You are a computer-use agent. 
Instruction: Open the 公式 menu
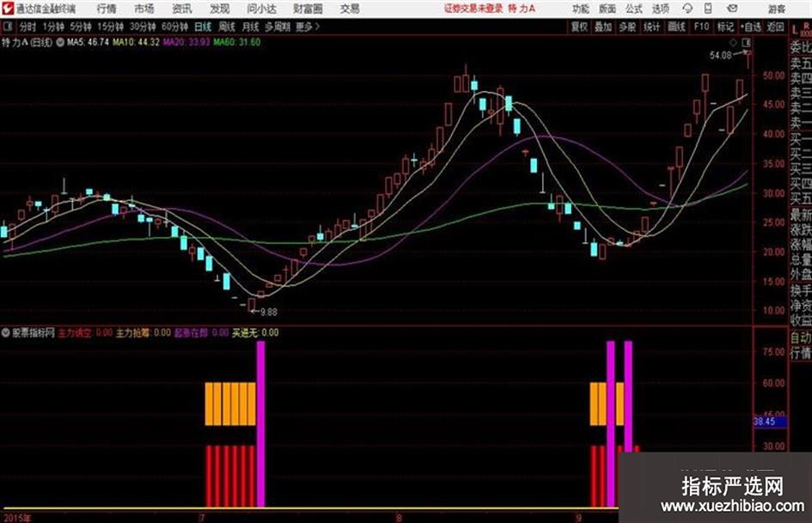pos(634,9)
